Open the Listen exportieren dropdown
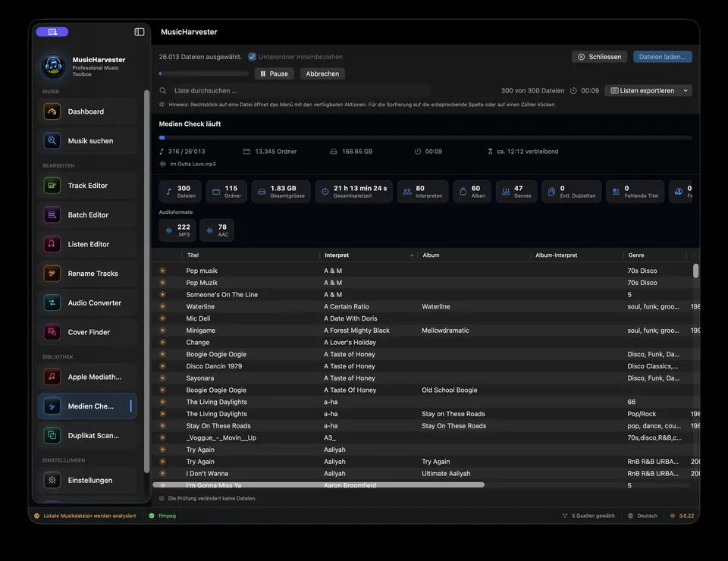Screen dimensions: 728x561 tap(648, 90)
